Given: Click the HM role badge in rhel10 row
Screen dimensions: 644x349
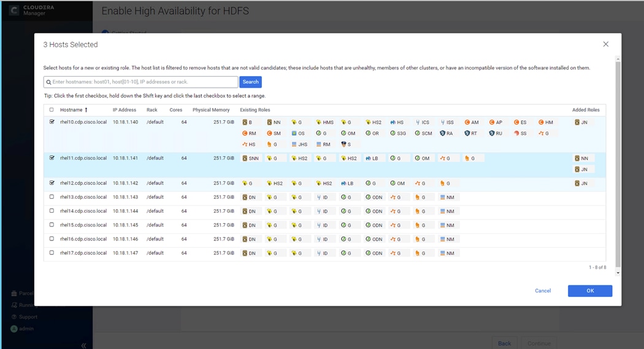Looking at the screenshot, I should (546, 122).
